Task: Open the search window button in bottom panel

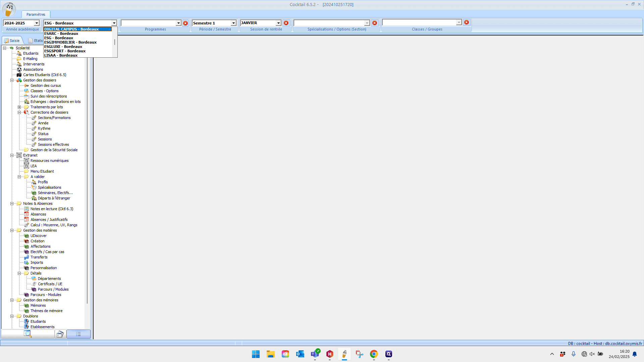Action: point(28,334)
